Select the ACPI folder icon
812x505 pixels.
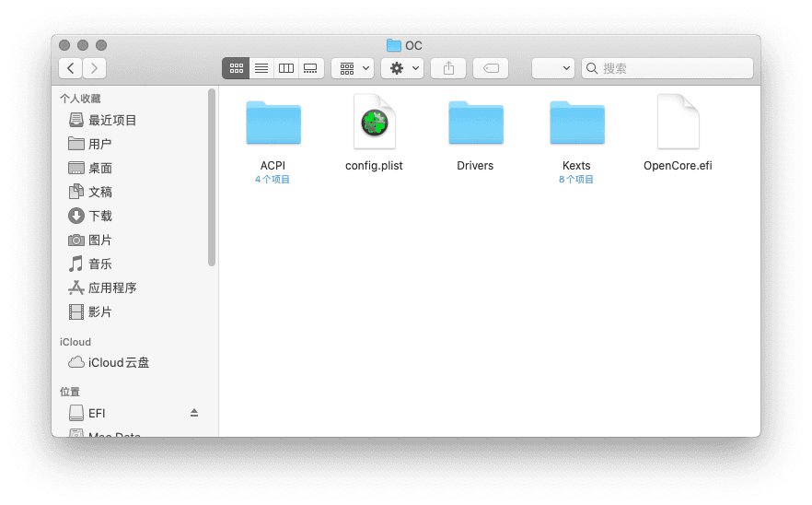click(273, 123)
